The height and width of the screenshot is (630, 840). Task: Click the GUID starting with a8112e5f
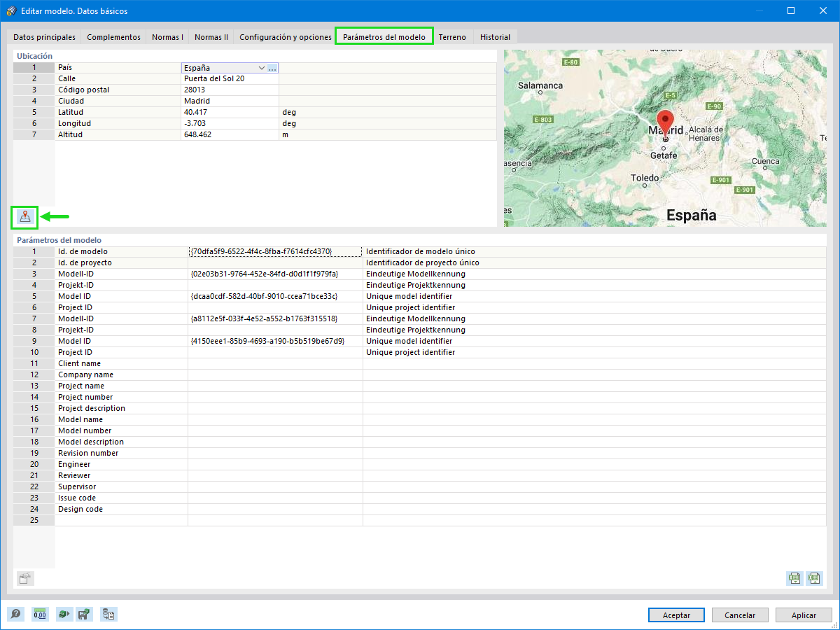point(275,318)
